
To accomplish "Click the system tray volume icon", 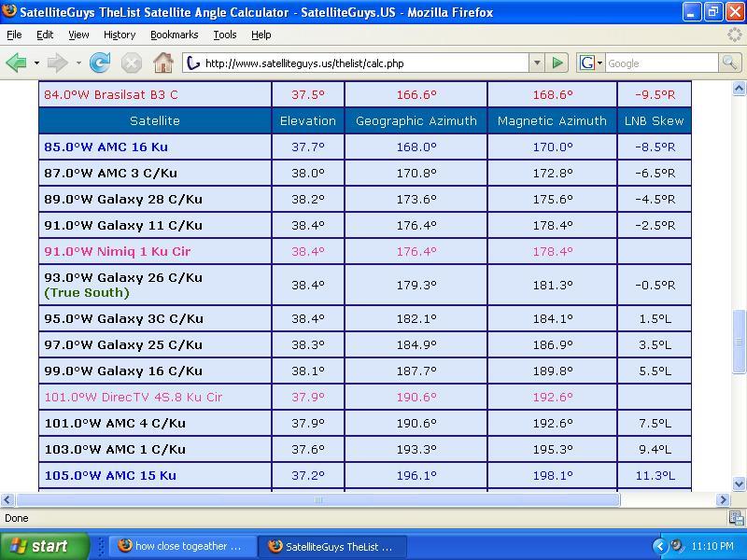I will pyautogui.click(x=676, y=546).
